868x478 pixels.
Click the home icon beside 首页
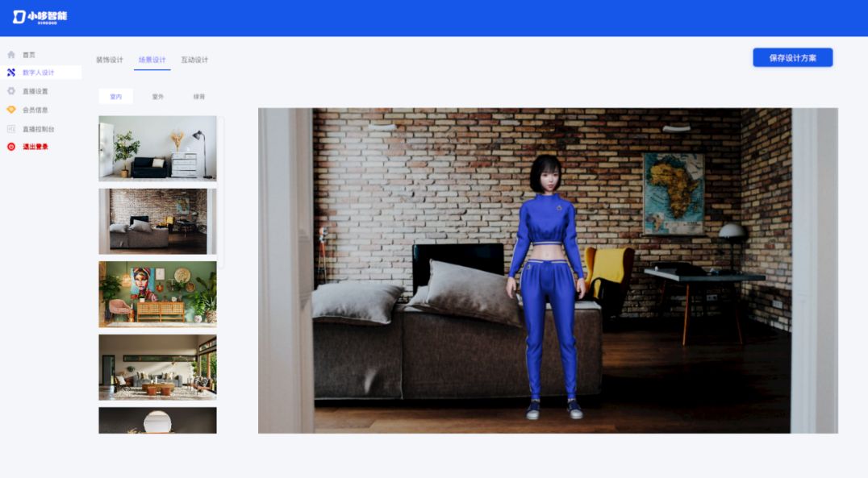[x=11, y=55]
